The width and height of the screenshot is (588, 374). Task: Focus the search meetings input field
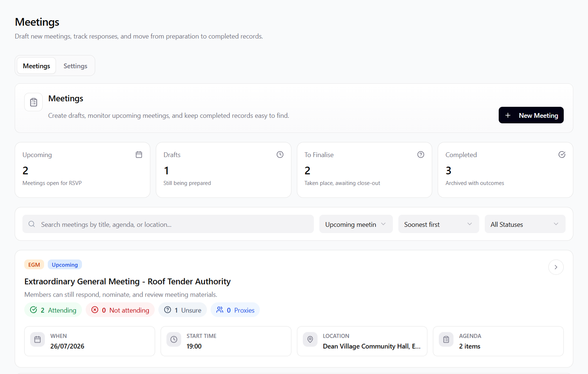(168, 224)
